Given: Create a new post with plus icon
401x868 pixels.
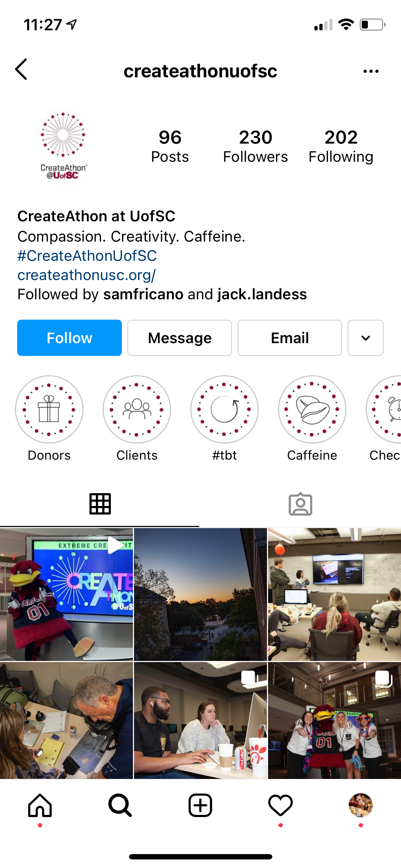Looking at the screenshot, I should click(x=200, y=805).
